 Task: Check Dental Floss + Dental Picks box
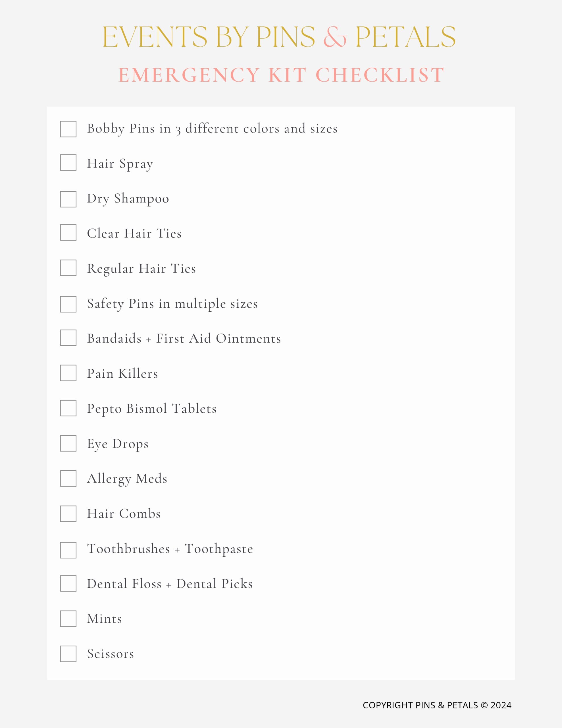tap(68, 583)
